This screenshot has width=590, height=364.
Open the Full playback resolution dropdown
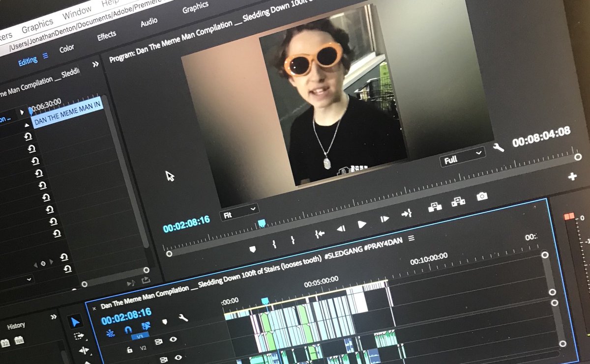(x=463, y=158)
